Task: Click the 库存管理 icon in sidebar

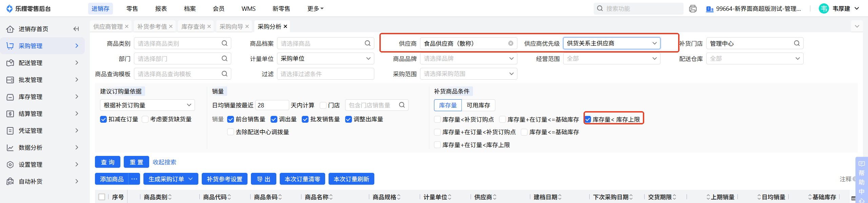Action: (x=10, y=97)
